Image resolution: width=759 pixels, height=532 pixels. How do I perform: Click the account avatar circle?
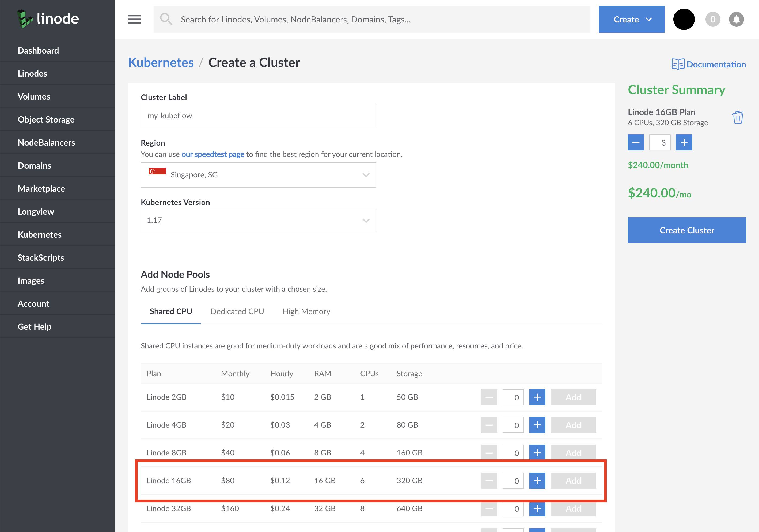(684, 19)
